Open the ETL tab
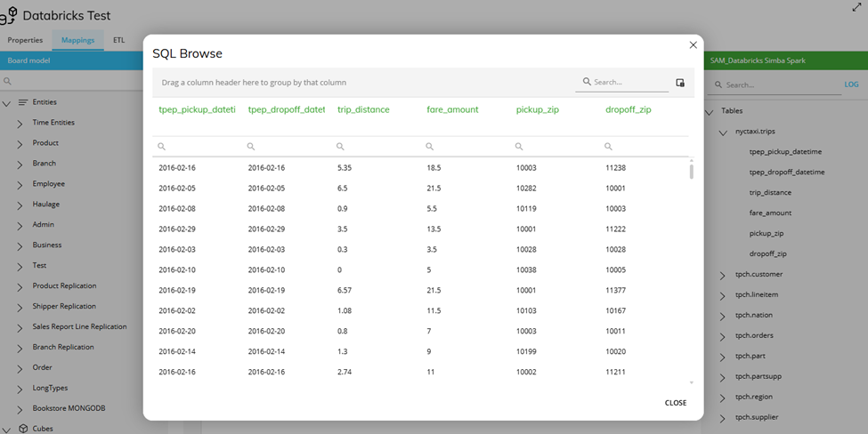This screenshot has width=868, height=434. click(x=119, y=40)
